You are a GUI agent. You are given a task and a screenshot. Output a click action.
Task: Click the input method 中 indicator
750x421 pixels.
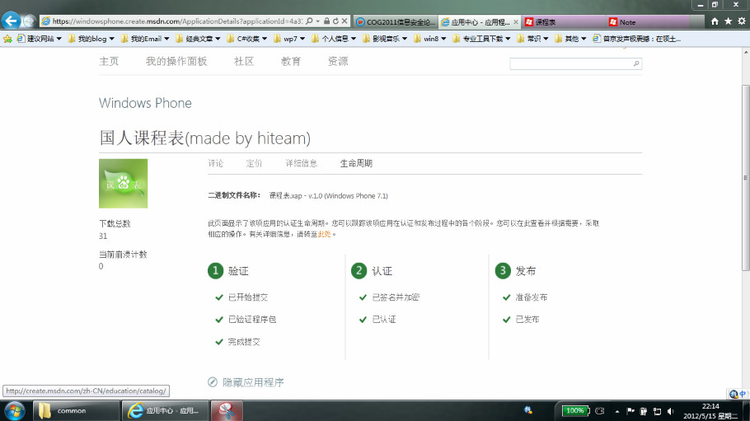coord(742,394)
